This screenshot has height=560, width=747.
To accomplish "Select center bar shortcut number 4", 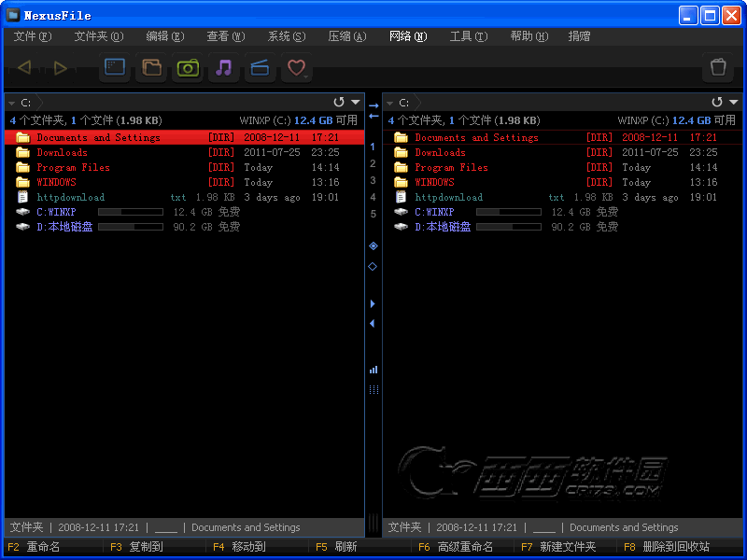I will point(373,197).
